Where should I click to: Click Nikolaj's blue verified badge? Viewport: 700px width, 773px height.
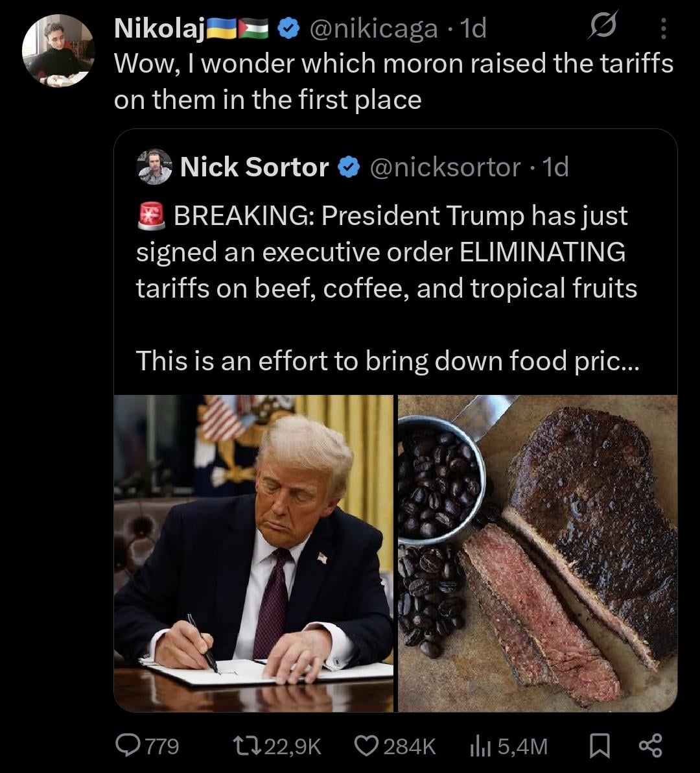pyautogui.click(x=288, y=29)
